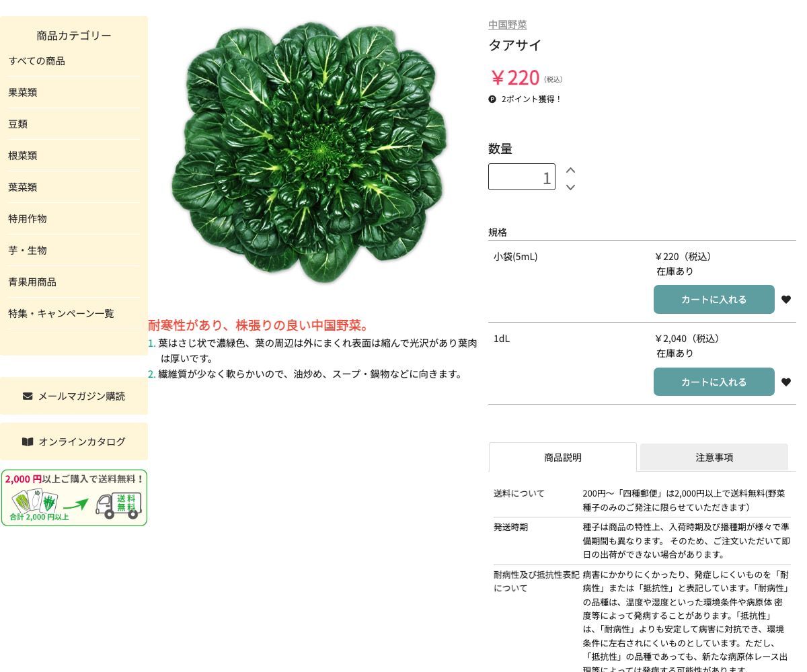Image resolution: width=807 pixels, height=672 pixels.
Task: Add the 1dL option to cart
Action: coord(714,382)
